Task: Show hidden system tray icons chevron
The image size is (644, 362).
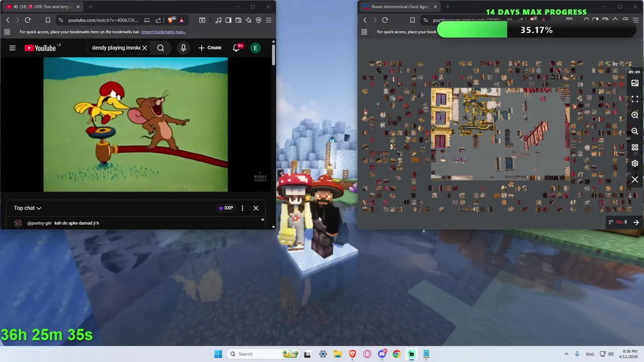Action: tap(566, 354)
